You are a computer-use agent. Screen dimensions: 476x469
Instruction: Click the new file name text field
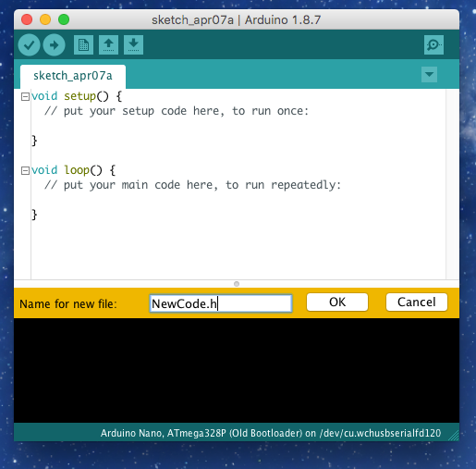tap(221, 303)
